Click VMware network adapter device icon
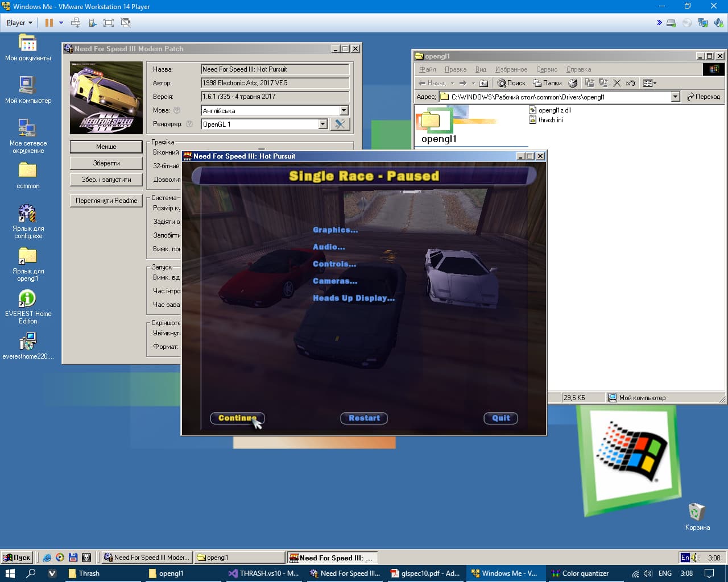The image size is (728, 582). pyautogui.click(x=703, y=23)
